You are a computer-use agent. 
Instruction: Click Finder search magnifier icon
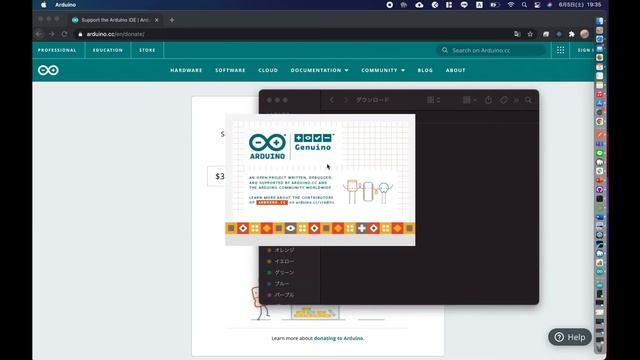click(528, 100)
